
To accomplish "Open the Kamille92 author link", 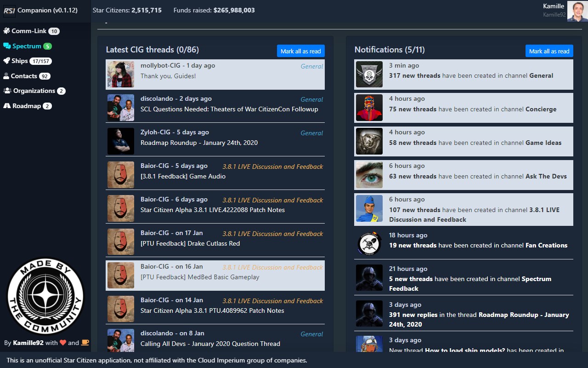I will 28,343.
